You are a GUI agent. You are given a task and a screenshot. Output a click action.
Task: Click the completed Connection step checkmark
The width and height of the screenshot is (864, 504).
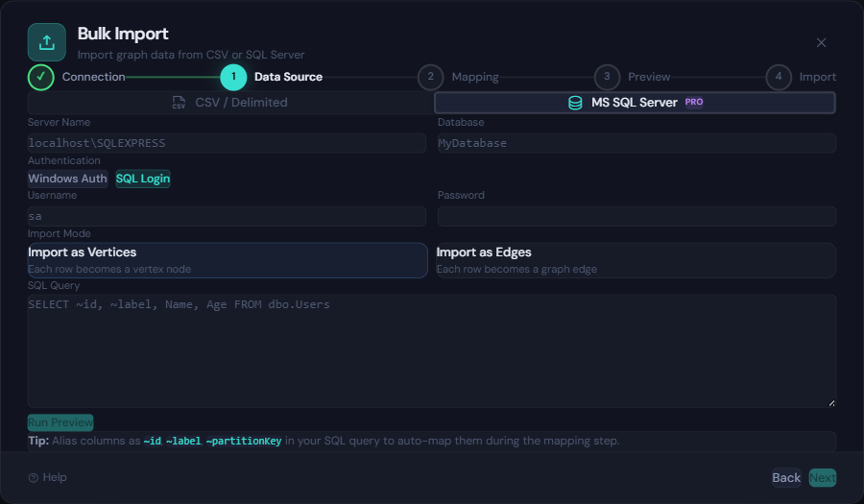tap(40, 77)
